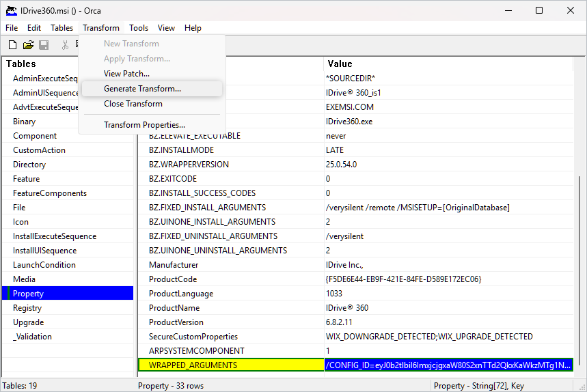Select the CustomAction table

pyautogui.click(x=39, y=150)
